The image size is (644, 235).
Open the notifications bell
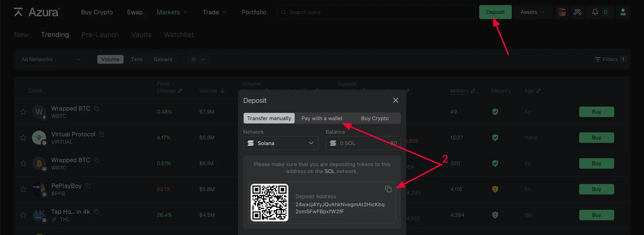595,12
